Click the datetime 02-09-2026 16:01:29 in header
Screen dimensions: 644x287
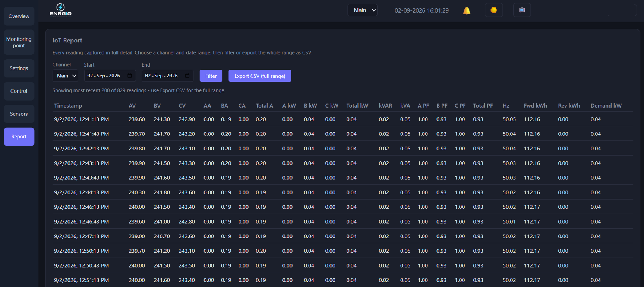422,10
